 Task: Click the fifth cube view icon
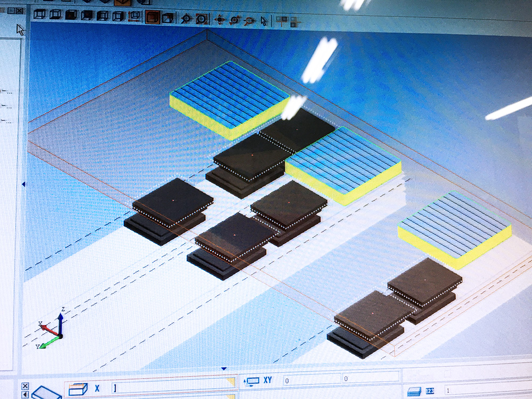pyautogui.click(x=103, y=15)
